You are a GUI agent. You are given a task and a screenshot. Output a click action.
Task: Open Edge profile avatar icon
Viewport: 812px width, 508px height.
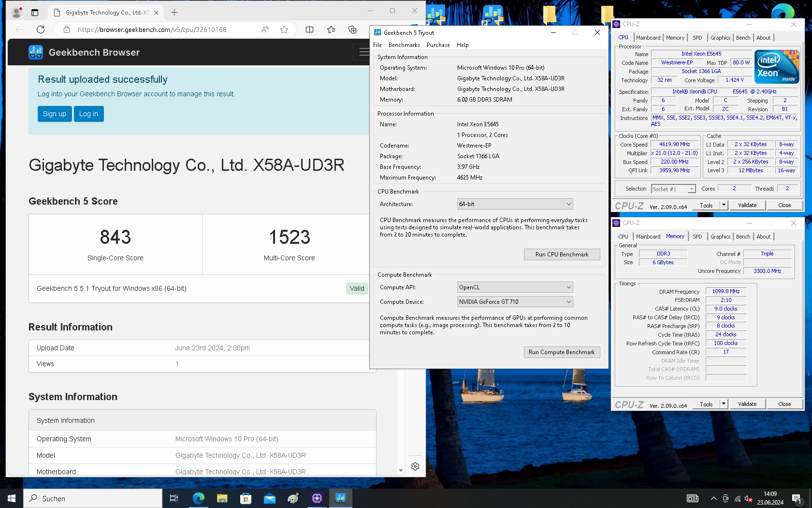point(16,12)
